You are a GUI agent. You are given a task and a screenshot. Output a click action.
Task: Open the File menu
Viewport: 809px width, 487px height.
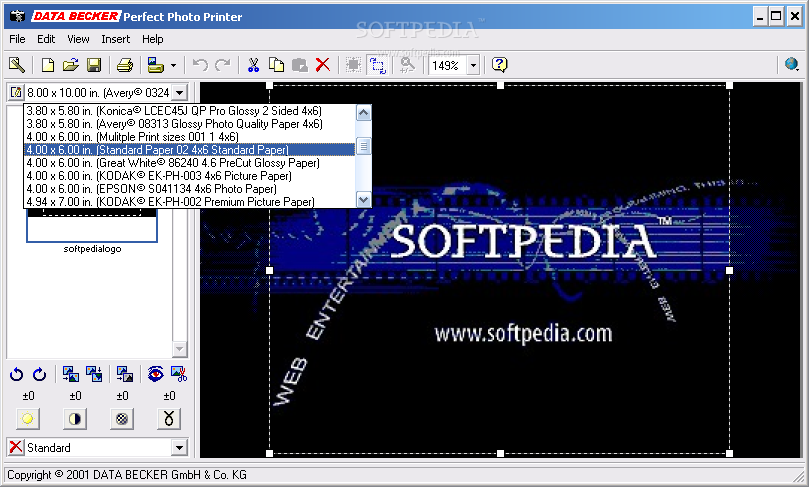(x=17, y=39)
